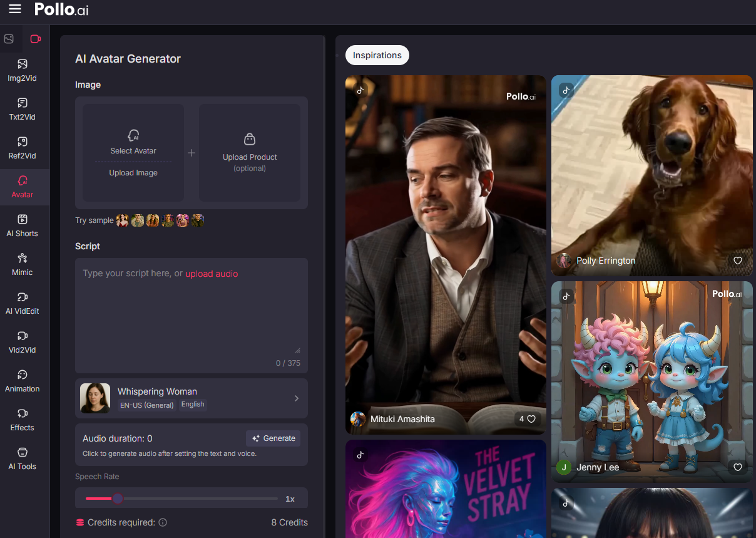
Task: Like the Jenny Lee video
Action: click(x=737, y=467)
